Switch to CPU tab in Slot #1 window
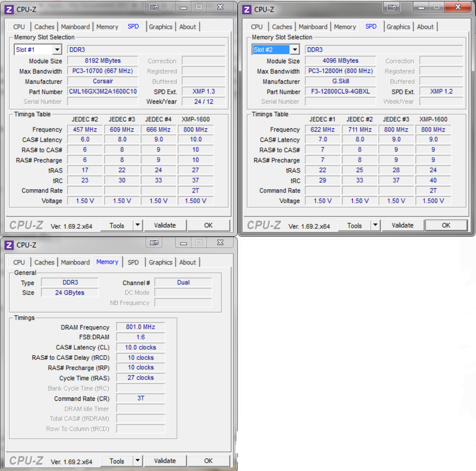The width and height of the screenshot is (476, 471). 19,27
